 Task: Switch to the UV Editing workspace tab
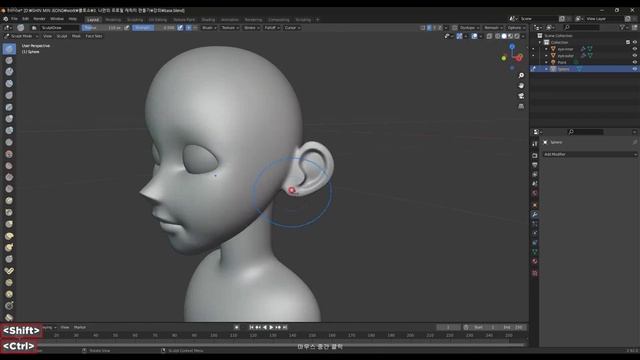click(x=158, y=20)
